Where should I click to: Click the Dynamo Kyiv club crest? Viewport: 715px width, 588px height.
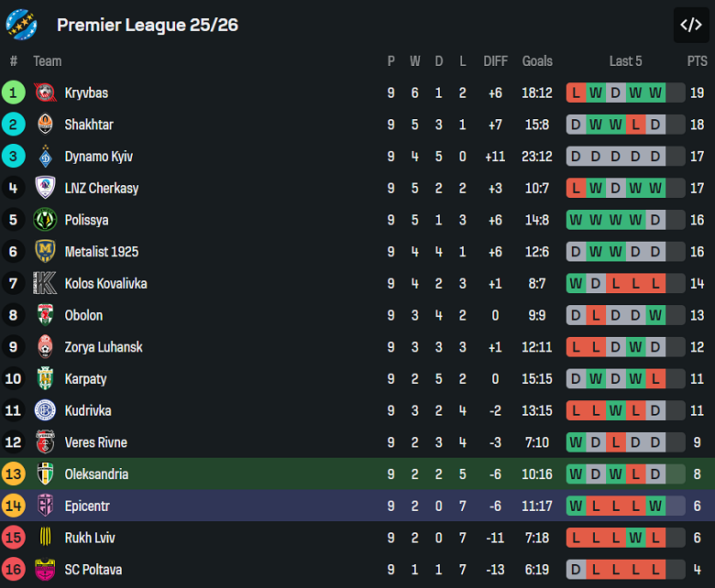(x=45, y=157)
